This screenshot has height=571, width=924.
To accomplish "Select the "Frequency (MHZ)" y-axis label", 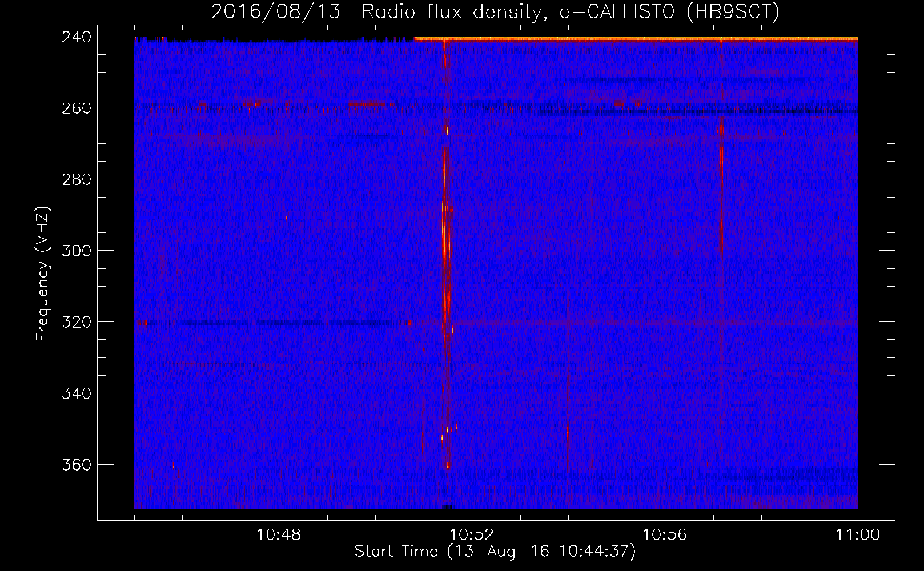I will [x=43, y=274].
